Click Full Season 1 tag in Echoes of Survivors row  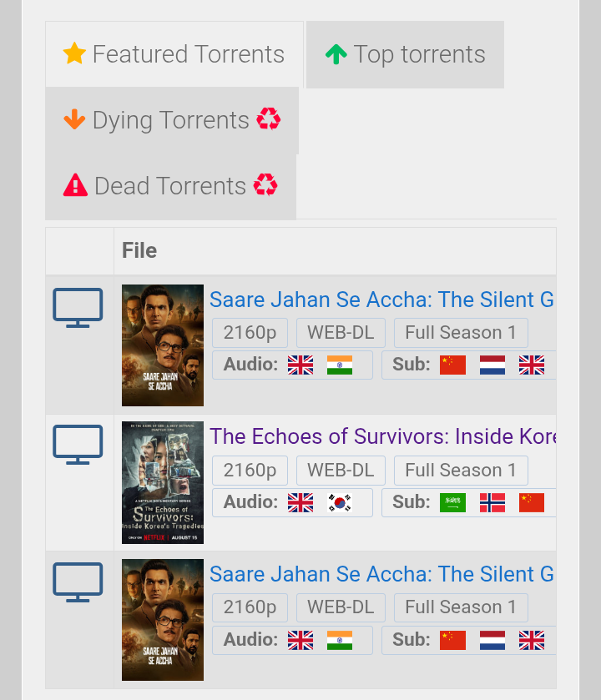[461, 470]
